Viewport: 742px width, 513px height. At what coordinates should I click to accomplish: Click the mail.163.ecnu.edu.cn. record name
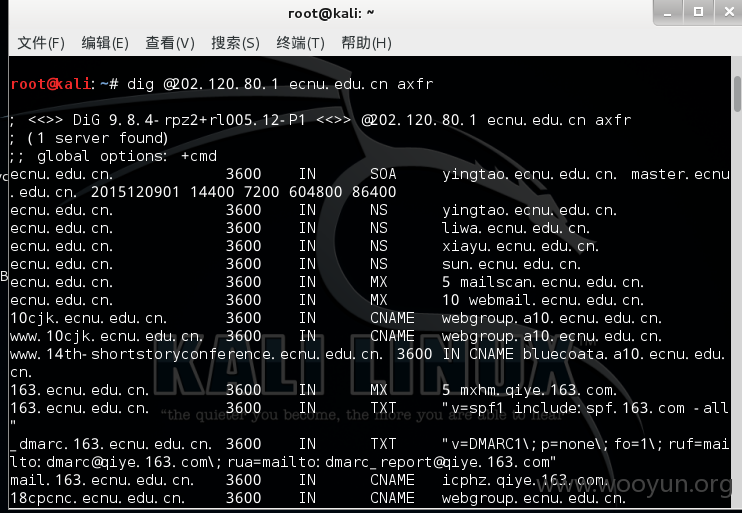102,480
